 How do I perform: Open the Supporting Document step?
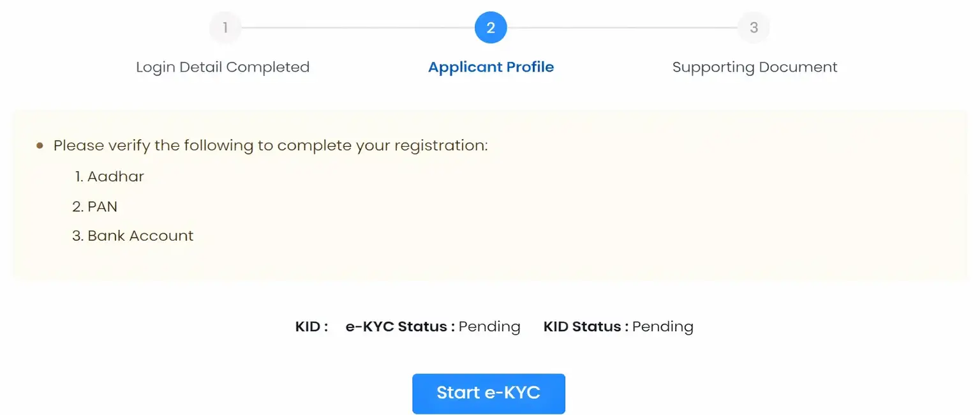pos(754,66)
